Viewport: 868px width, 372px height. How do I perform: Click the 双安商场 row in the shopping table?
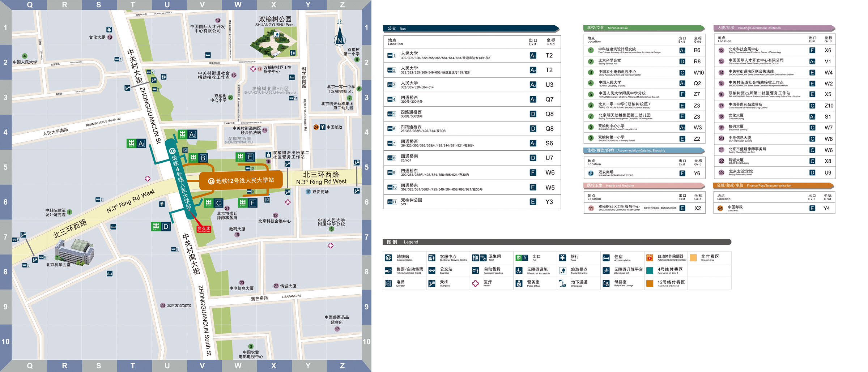pyautogui.click(x=644, y=174)
